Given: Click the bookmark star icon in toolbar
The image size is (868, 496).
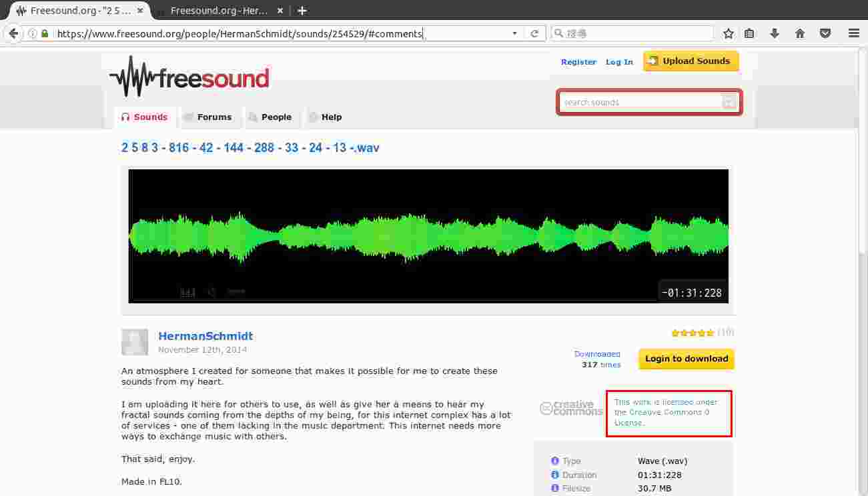Looking at the screenshot, I should coord(729,33).
